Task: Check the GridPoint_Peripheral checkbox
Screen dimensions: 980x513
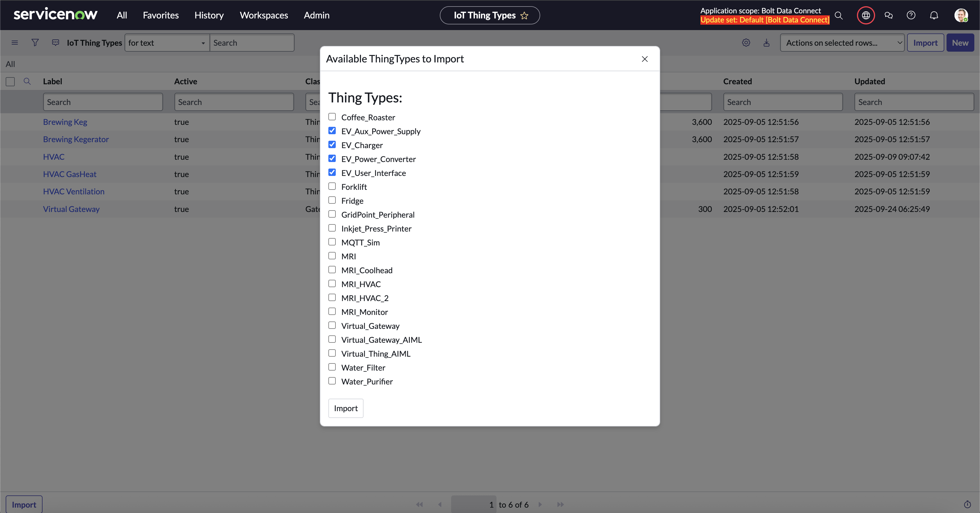Action: [x=332, y=214]
